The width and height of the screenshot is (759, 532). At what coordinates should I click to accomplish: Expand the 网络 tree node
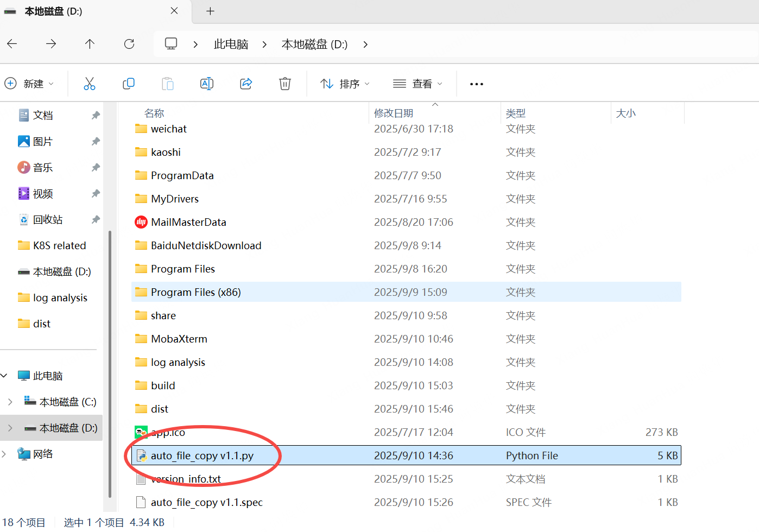4,454
